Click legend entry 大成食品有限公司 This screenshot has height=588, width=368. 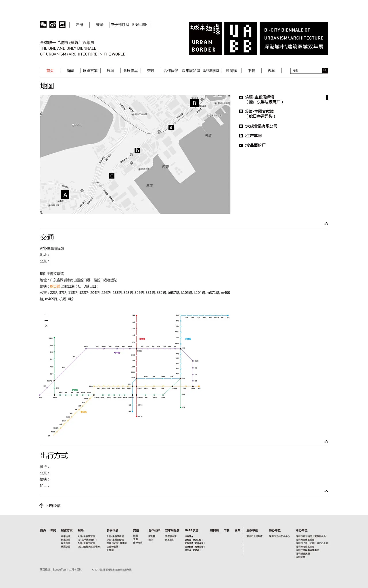(258, 126)
